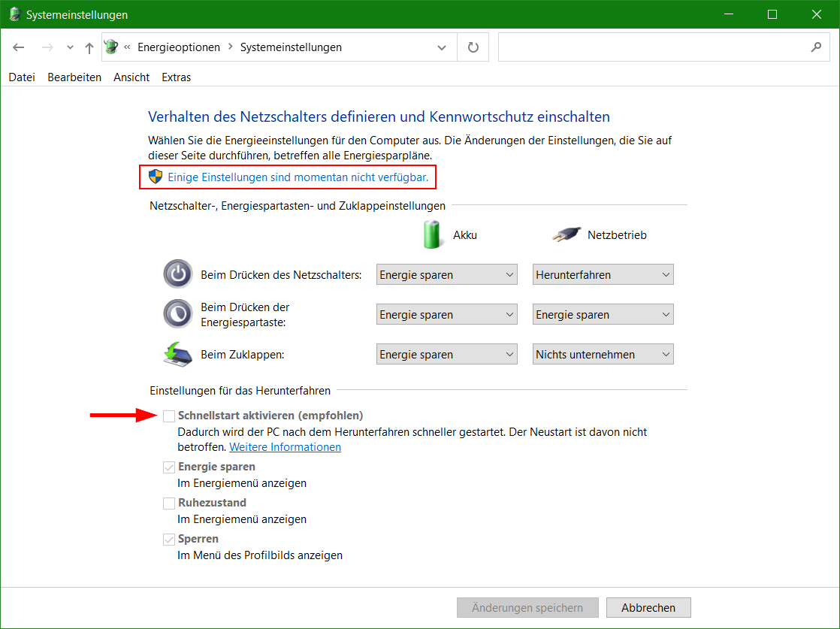
Task: Open the Datei menu
Action: tap(22, 77)
